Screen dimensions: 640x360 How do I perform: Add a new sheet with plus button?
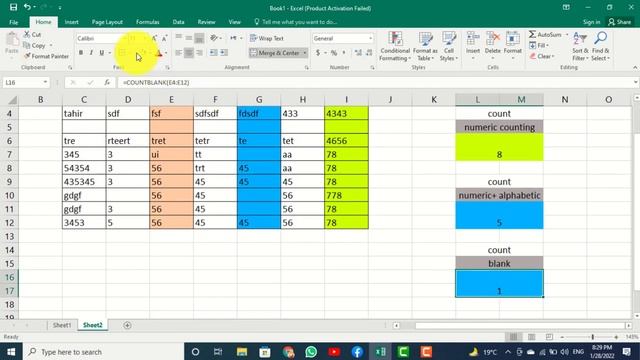coord(127,325)
